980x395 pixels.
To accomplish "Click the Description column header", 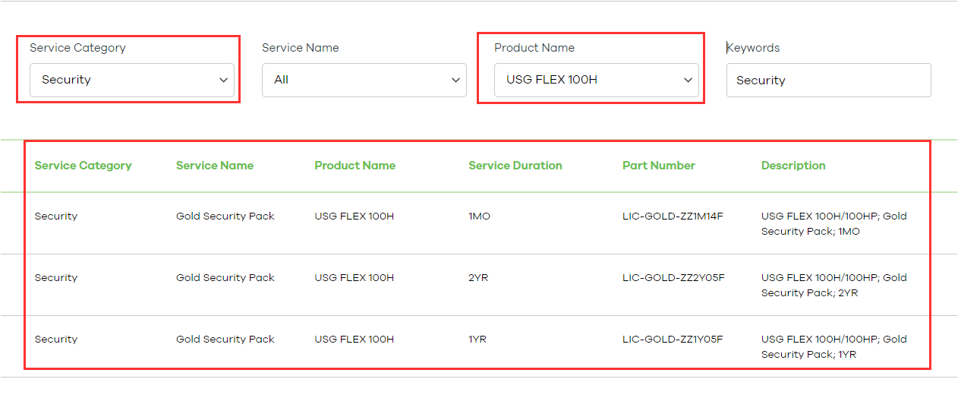I will (x=793, y=166).
